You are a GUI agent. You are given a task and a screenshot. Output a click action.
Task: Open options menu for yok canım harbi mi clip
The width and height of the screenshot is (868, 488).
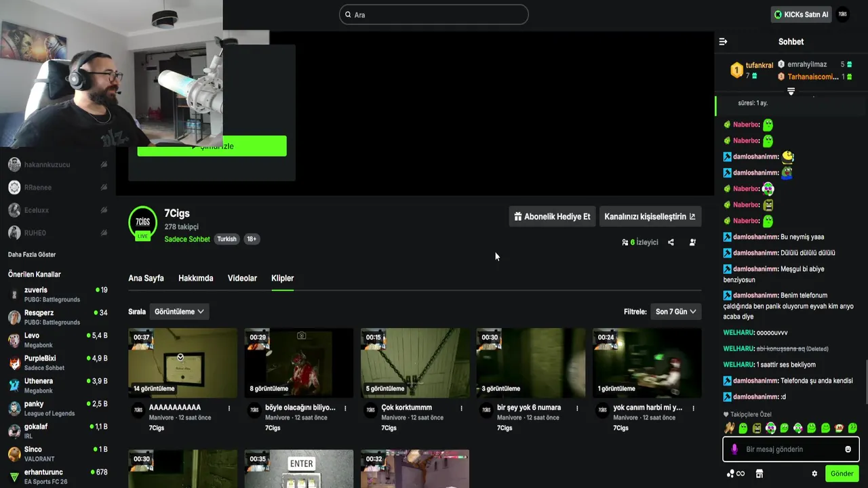point(693,408)
